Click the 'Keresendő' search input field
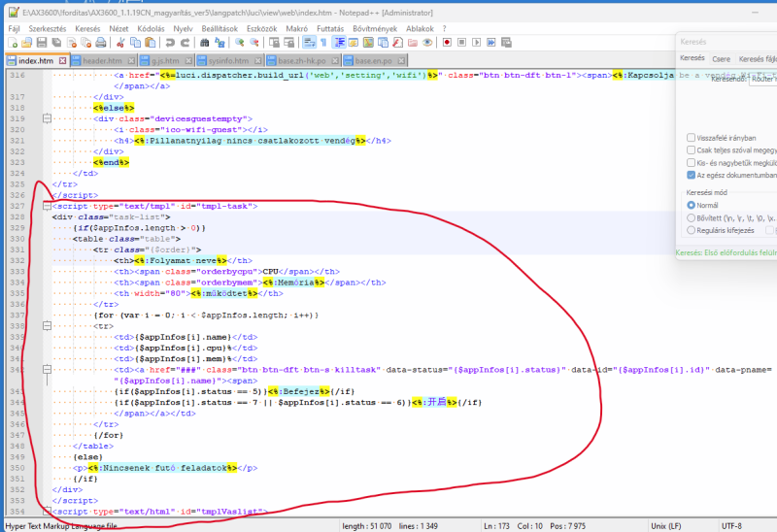The image size is (777, 532). tap(763, 79)
